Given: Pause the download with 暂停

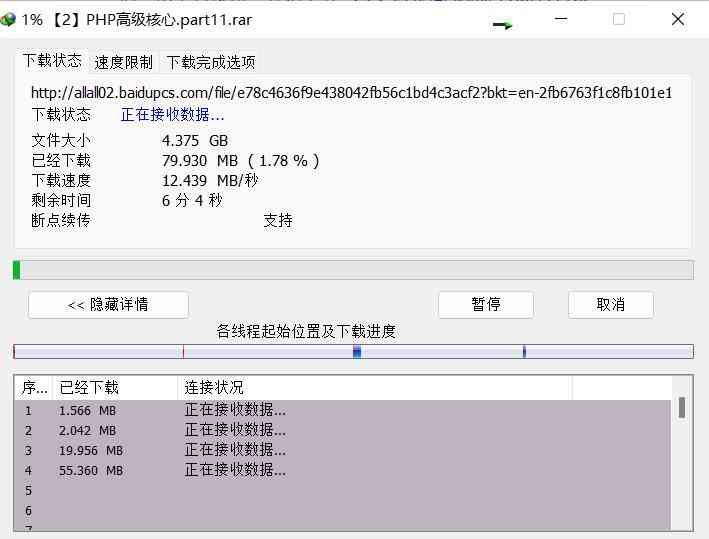Looking at the screenshot, I should pyautogui.click(x=486, y=305).
